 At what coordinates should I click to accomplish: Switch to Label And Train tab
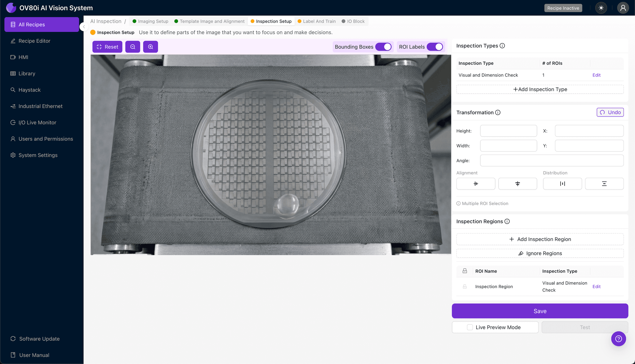click(x=317, y=21)
